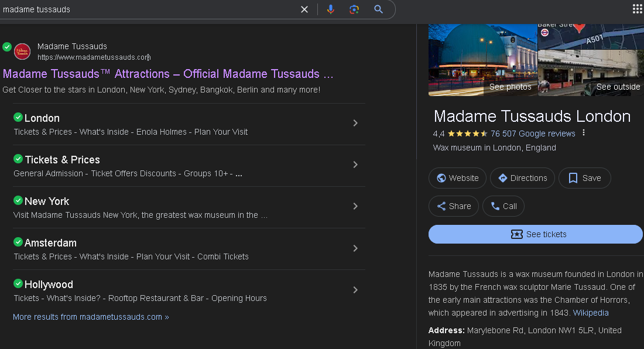Image resolution: width=644 pixels, height=349 pixels.
Task: Open the Google apps grid icon
Action: click(638, 9)
